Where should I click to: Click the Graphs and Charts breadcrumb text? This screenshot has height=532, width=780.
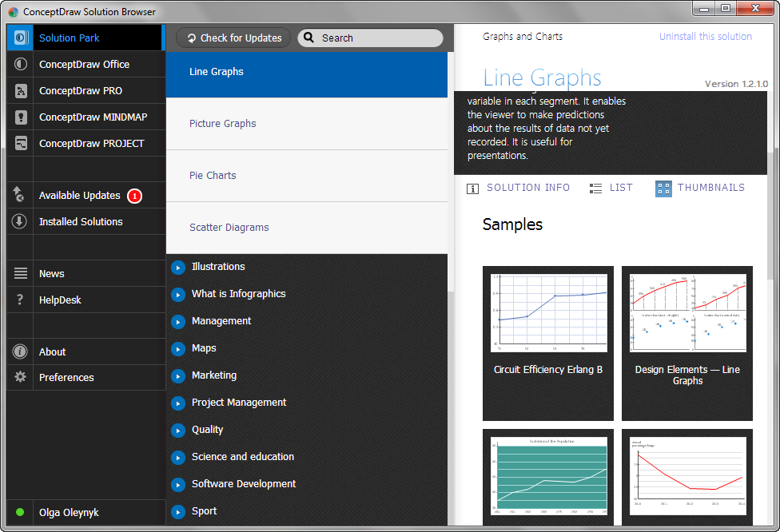coord(523,36)
